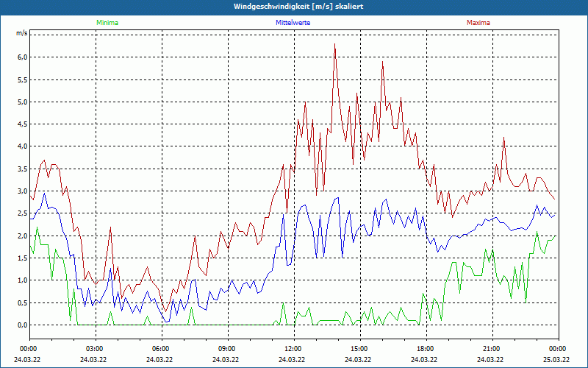This screenshot has height=368, width=588.
Task: Click the '03:00' time label on x-axis
Action: [96, 349]
